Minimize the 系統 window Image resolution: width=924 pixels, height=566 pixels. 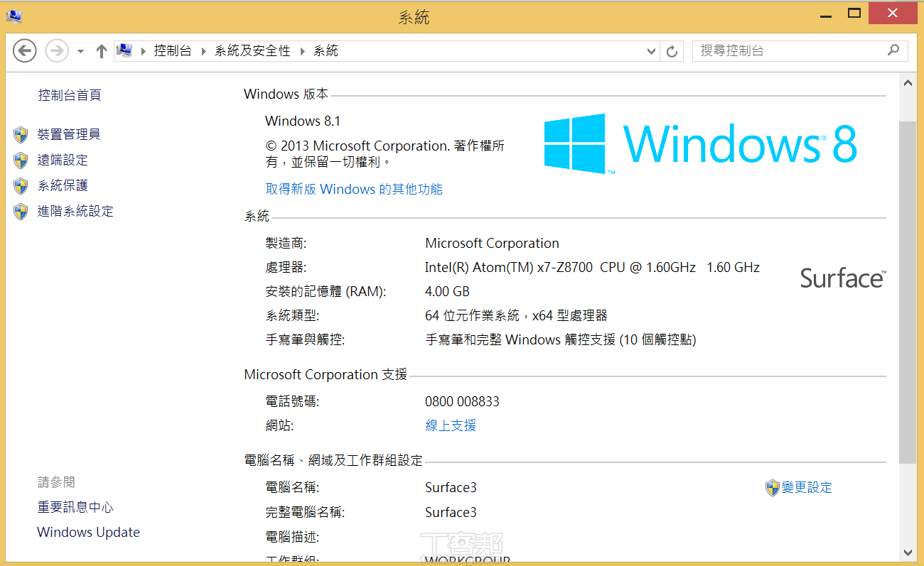click(825, 13)
